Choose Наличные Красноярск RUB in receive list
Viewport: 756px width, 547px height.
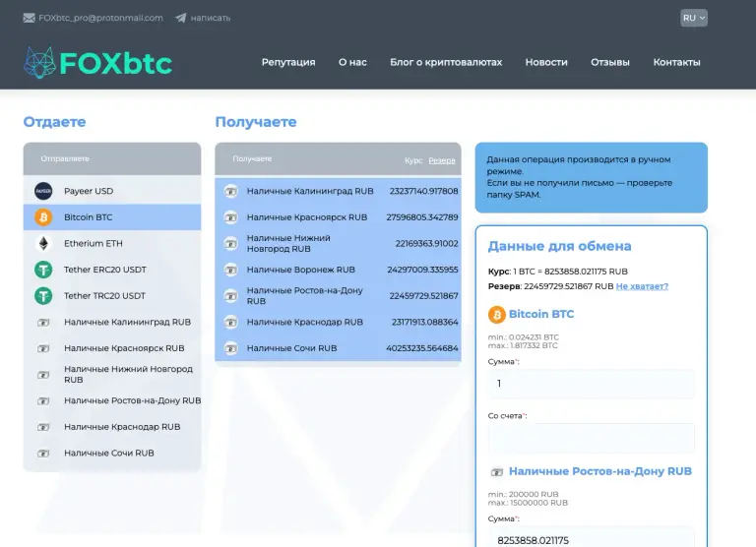[x=338, y=217]
